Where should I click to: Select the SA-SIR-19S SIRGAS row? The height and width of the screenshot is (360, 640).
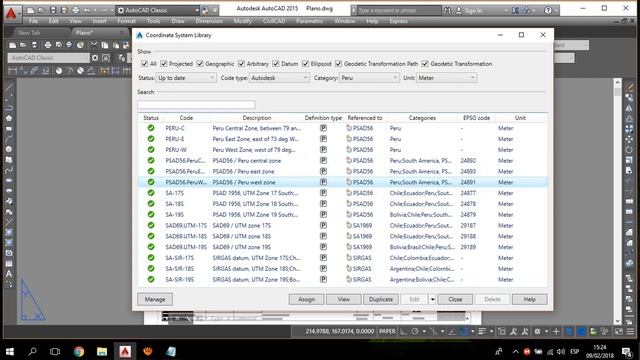(342, 279)
